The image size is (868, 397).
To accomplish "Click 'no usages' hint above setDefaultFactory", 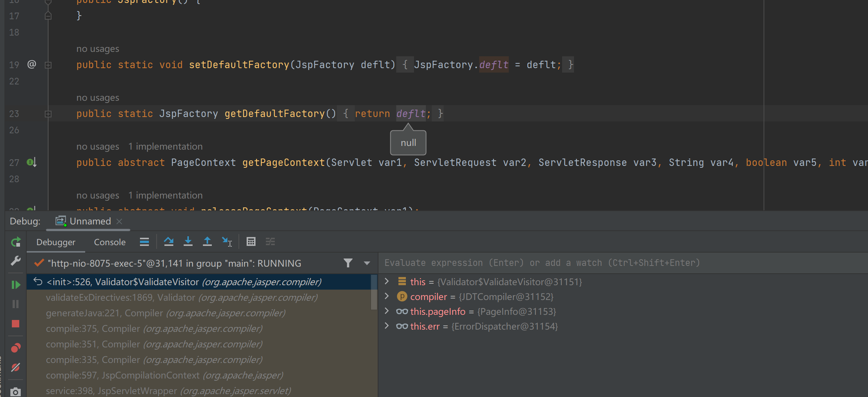I will [x=98, y=49].
